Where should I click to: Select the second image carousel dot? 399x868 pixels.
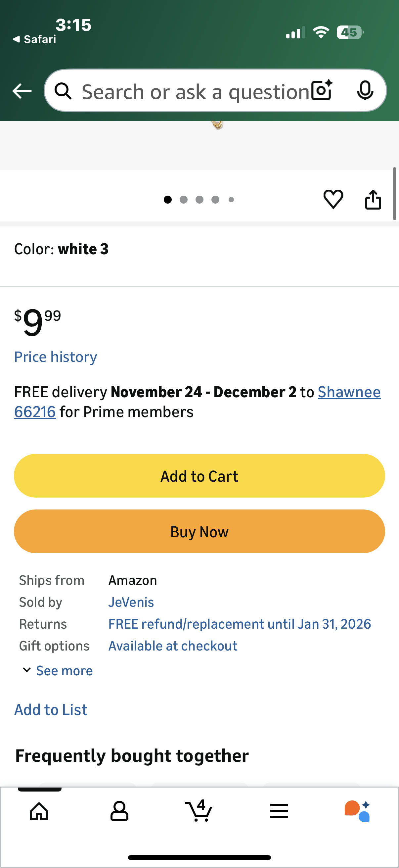pyautogui.click(x=184, y=200)
